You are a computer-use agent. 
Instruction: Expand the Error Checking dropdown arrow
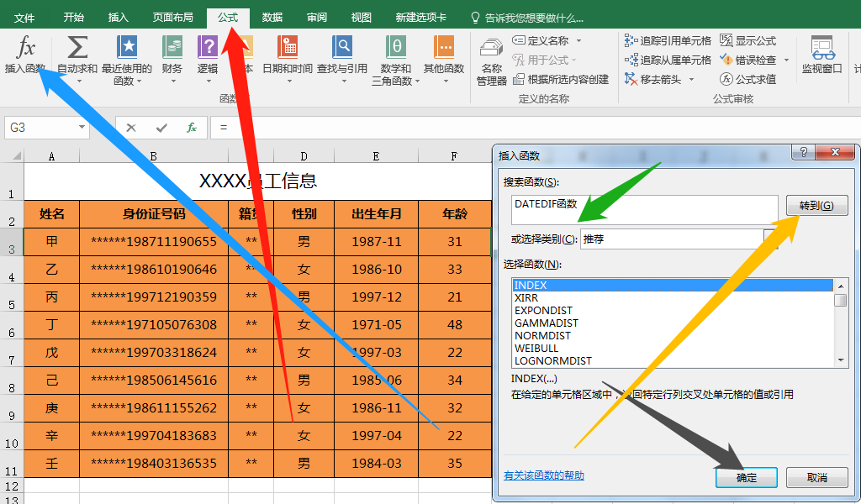(x=786, y=60)
